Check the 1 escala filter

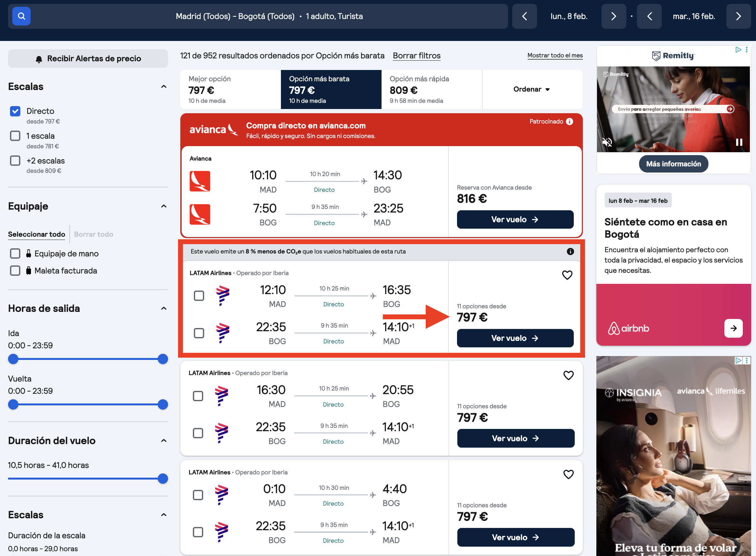(15, 136)
